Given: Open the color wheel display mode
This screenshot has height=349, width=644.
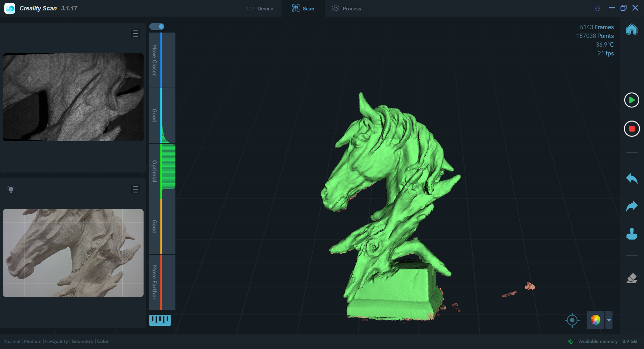Looking at the screenshot, I should 595,320.
